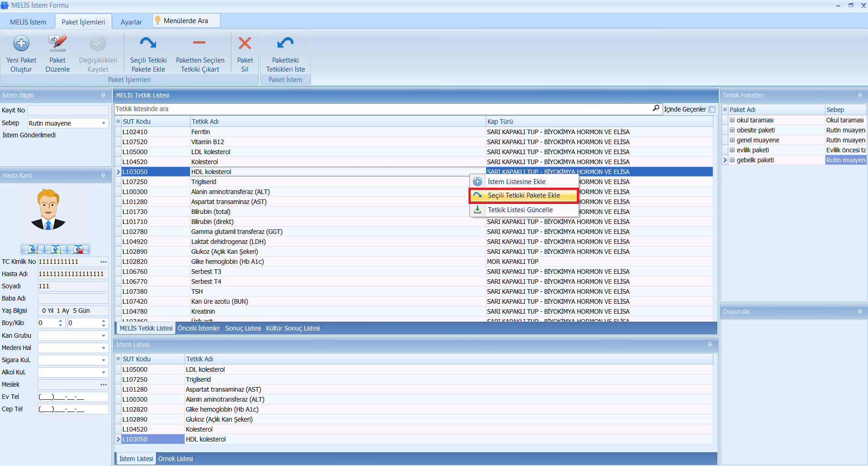Sort by SUT Kodu column in Tetkik Listesi
This screenshot has width=868, height=466.
156,121
